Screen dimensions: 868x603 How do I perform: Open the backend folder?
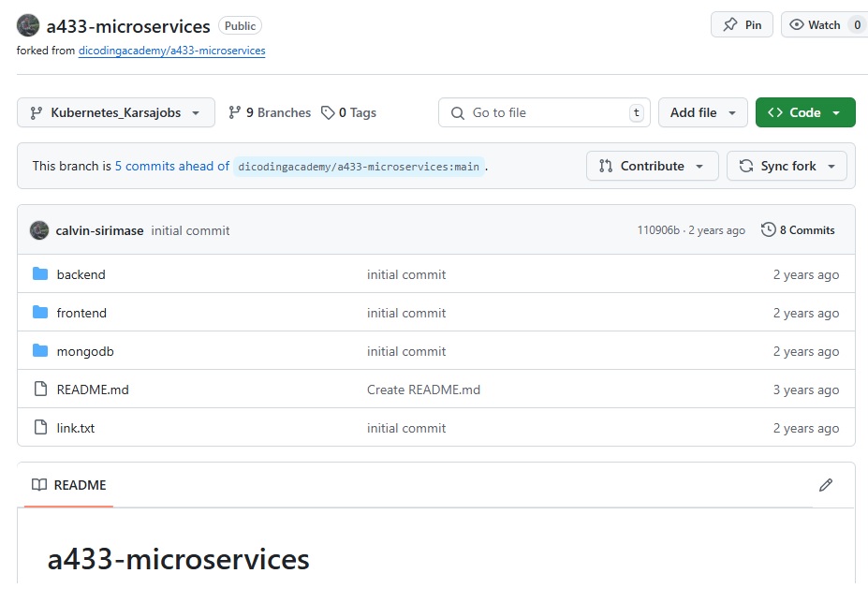[81, 274]
